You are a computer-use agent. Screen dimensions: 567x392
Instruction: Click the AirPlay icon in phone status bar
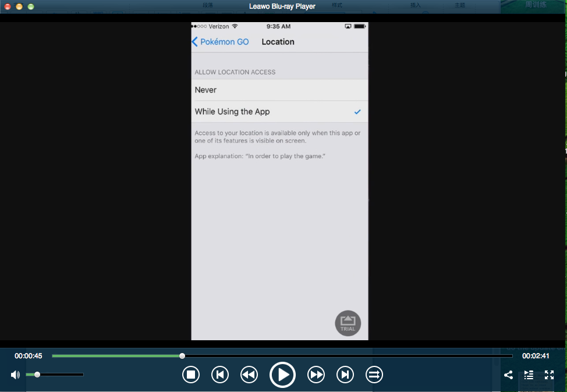click(x=348, y=26)
